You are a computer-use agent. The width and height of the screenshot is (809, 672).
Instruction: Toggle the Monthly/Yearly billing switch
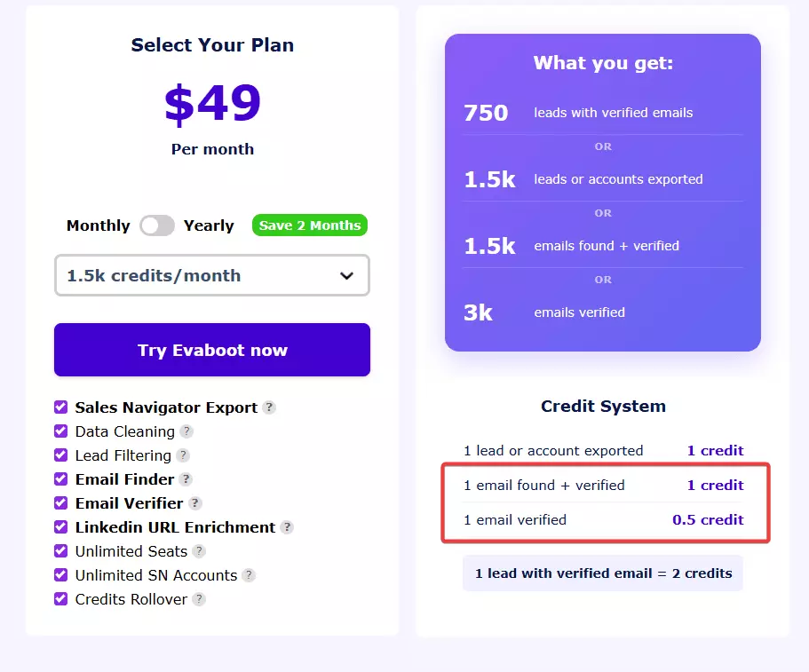click(157, 225)
